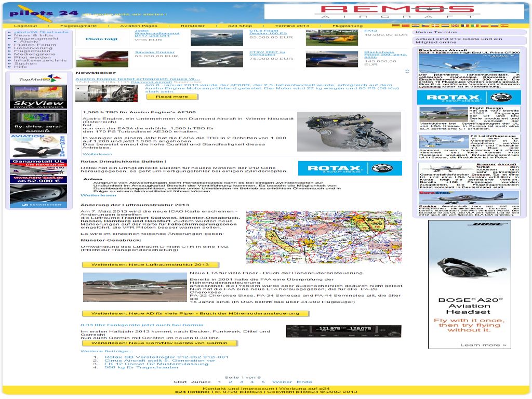Image resolution: width=532 pixels, height=399 pixels.
Task: Open Piloten Forum in sidebar
Action: (x=35, y=45)
